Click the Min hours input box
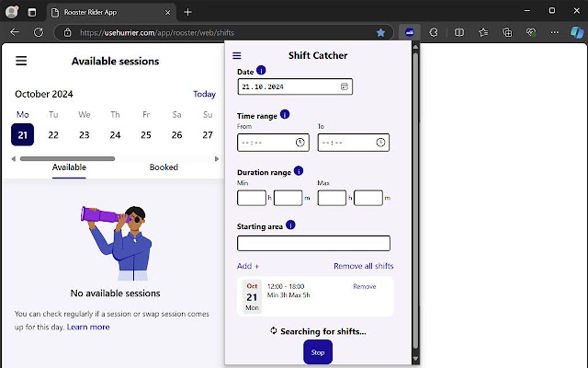 (x=251, y=198)
